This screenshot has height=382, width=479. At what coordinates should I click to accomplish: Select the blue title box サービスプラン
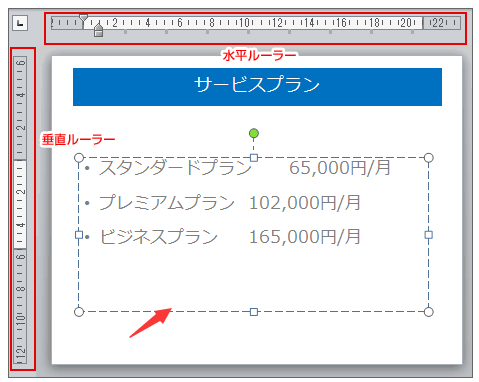[x=257, y=87]
